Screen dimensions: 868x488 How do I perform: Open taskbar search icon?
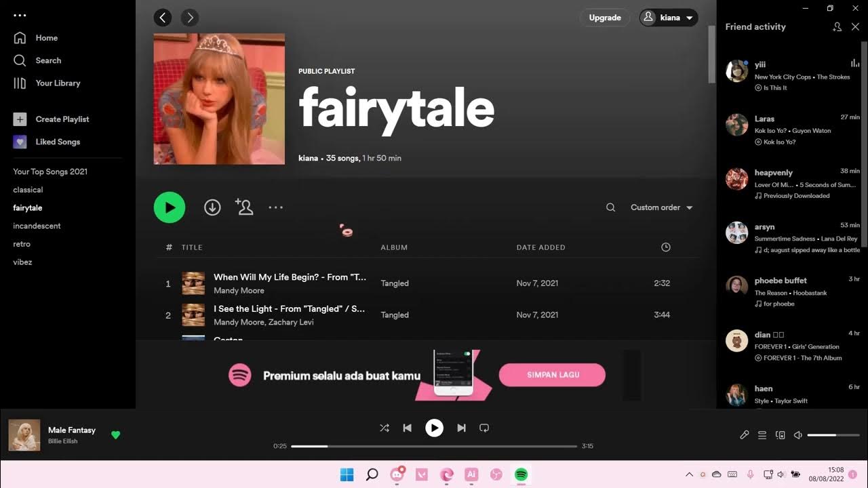[x=372, y=474]
